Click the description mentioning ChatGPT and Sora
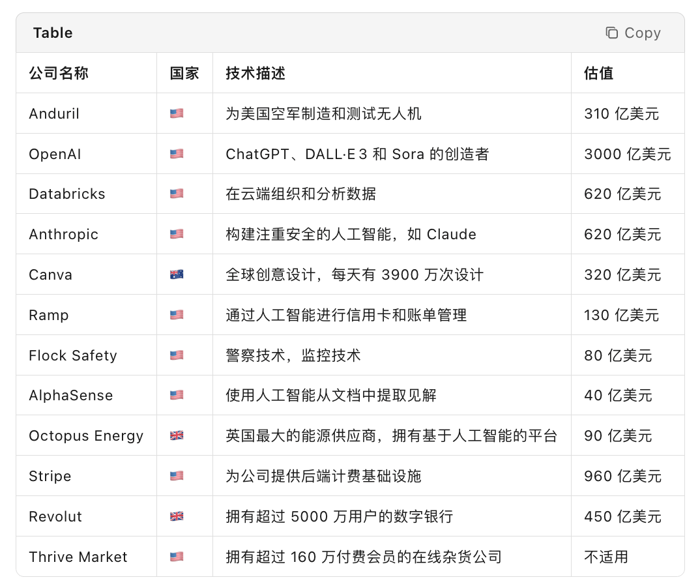 pos(357,154)
